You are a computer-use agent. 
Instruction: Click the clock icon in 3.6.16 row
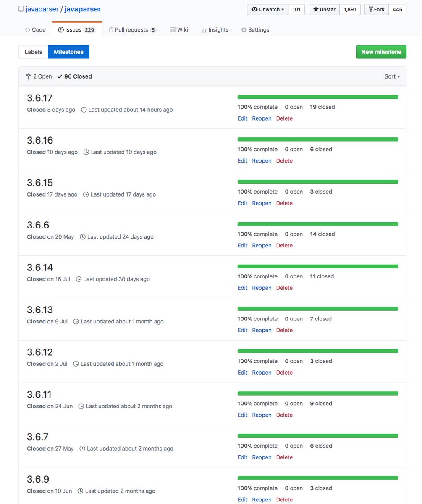tap(86, 152)
